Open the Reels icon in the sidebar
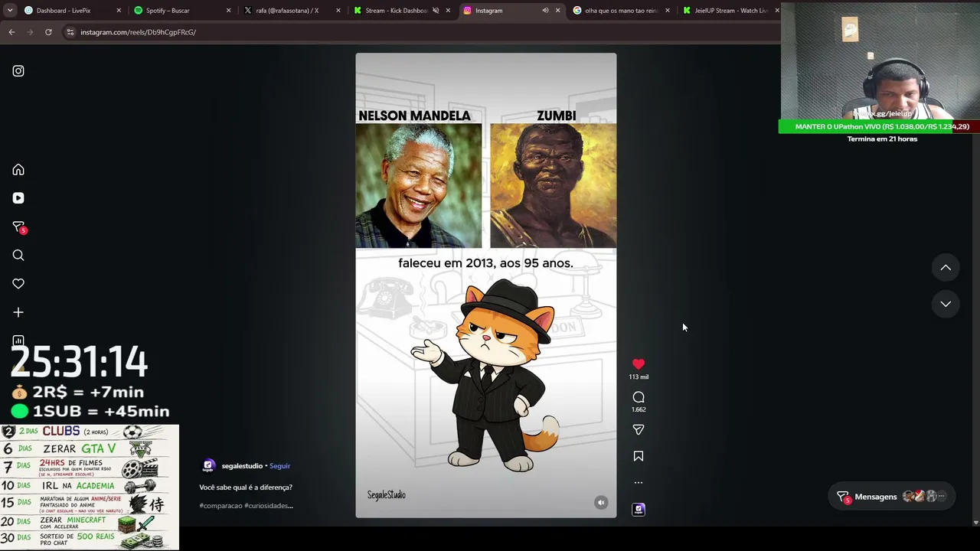Screen dimensions: 980x551 (x=18, y=198)
